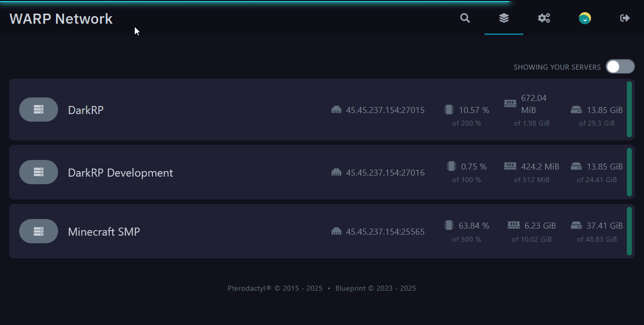Screen dimensions: 644x325
Task: Click the DarkRP server icon badge
Action: tap(38, 110)
